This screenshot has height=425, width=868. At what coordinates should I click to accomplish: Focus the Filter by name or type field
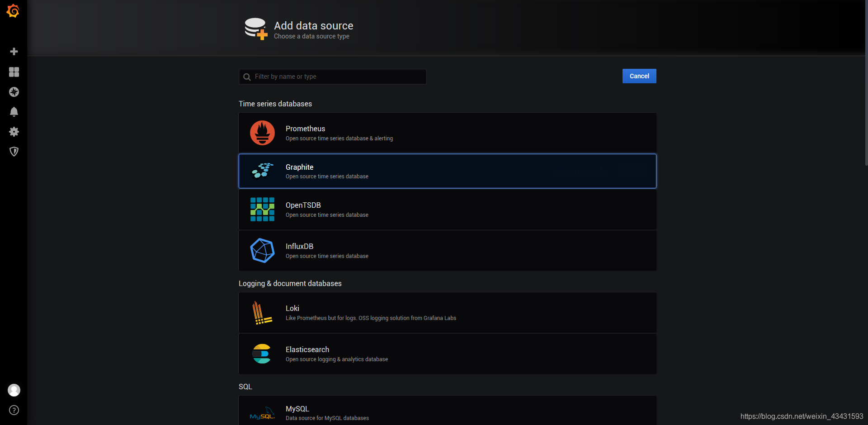tap(332, 76)
